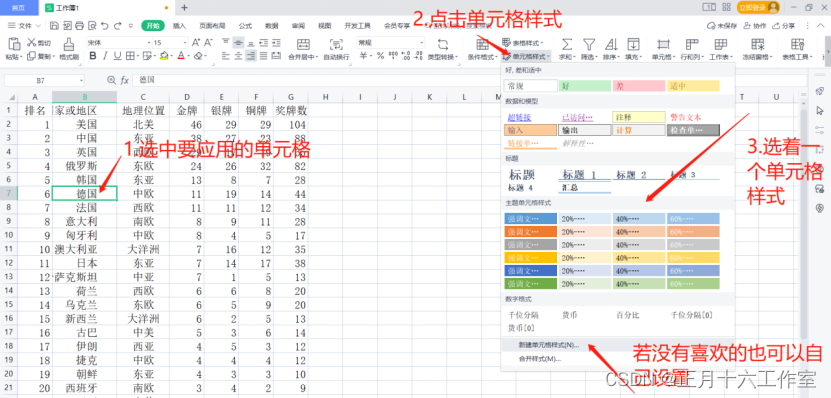
Task: Click the cell borders icon
Action: click(x=129, y=56)
